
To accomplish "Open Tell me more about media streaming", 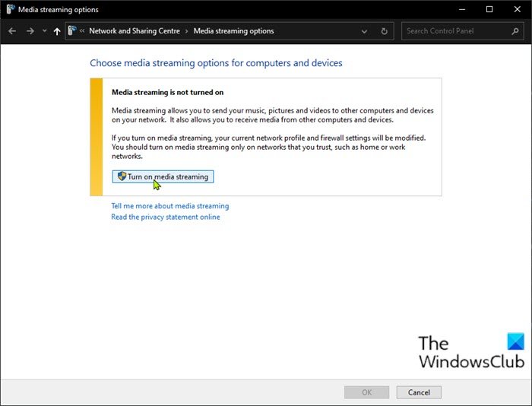I will pyautogui.click(x=170, y=206).
